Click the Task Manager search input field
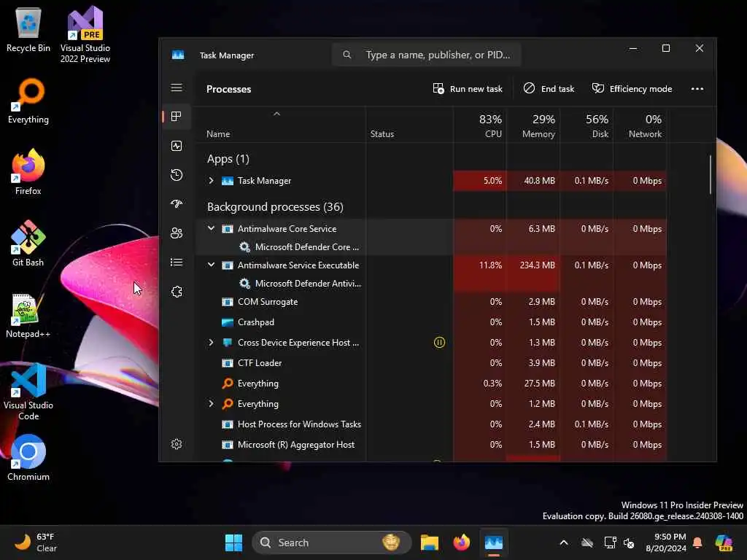747x560 pixels. click(x=426, y=55)
